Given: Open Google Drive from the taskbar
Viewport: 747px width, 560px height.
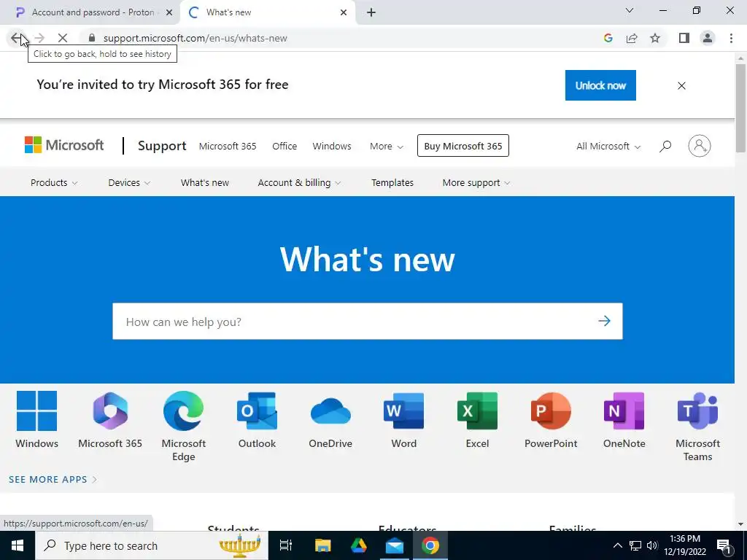Looking at the screenshot, I should click(x=359, y=545).
